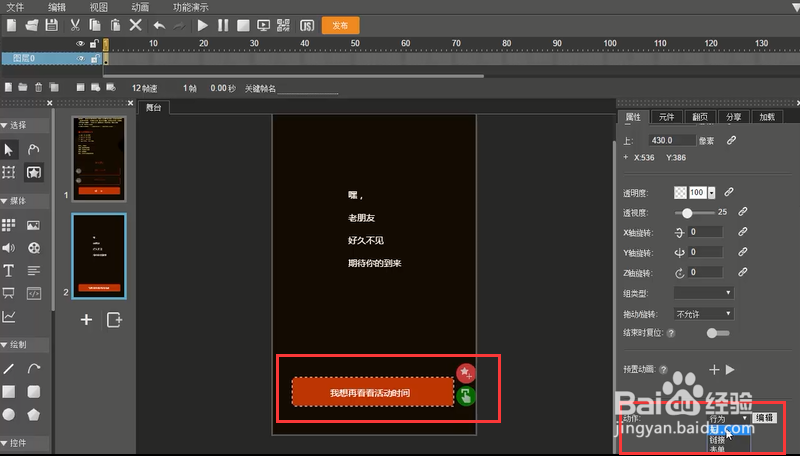Play the animation

[x=203, y=25]
